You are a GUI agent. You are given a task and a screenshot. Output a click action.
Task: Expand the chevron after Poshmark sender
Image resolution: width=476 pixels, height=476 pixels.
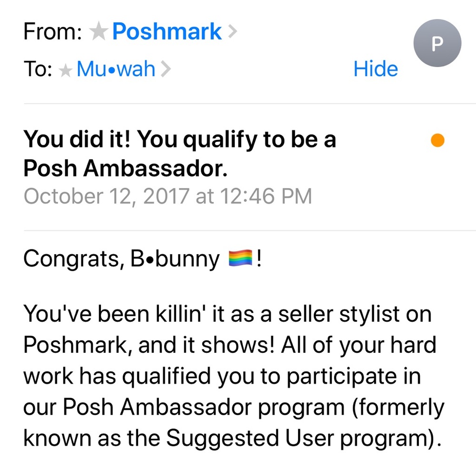(x=232, y=32)
